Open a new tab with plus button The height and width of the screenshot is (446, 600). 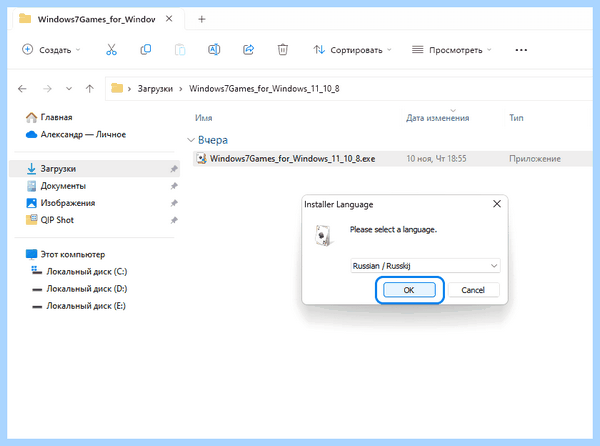coord(202,19)
